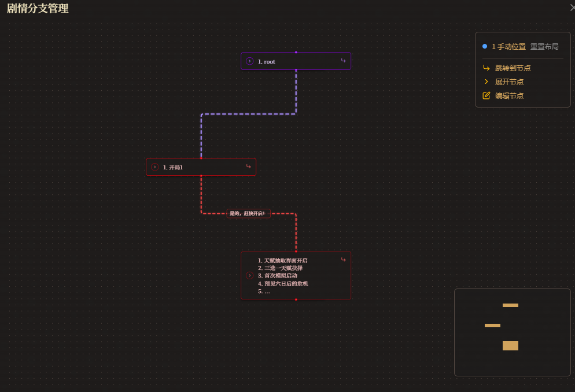575x392 pixels.
Task: Click 跳转到节点 legend item
Action: click(x=513, y=68)
